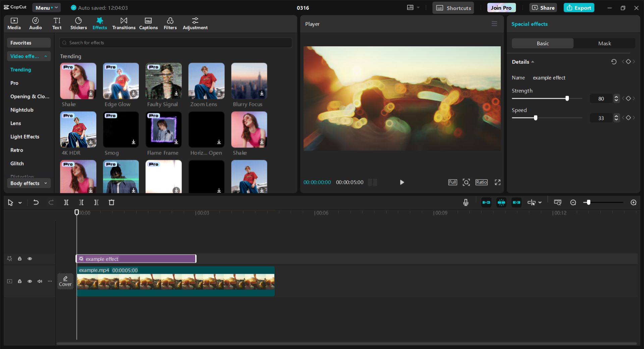644x349 pixels.
Task: Open the Stickers panel
Action: point(78,23)
